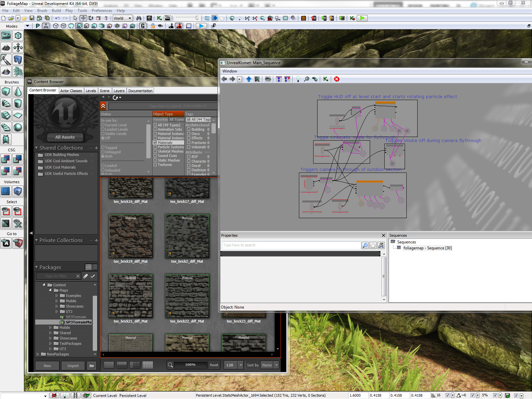The height and width of the screenshot is (399, 532).
Task: Check the Particle Systems filter
Action: point(155,147)
